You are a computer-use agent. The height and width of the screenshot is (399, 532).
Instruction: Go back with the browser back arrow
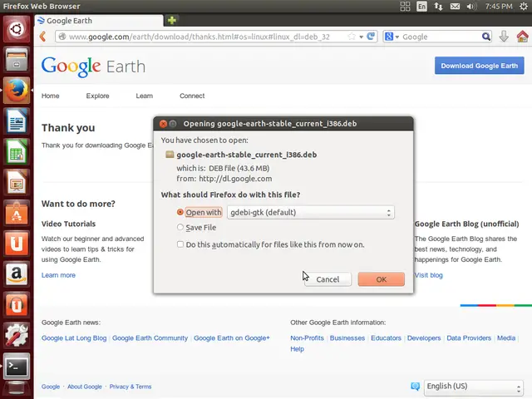43,37
